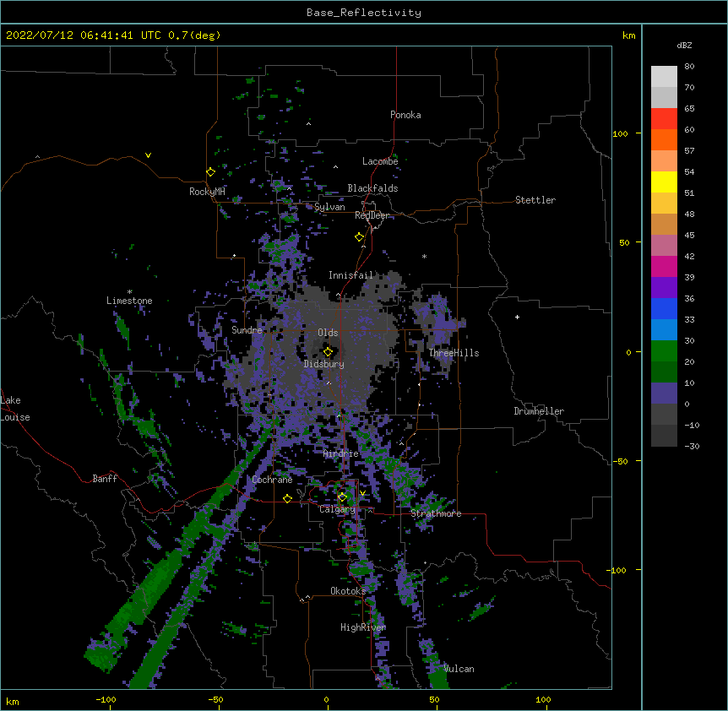Screen dimensions: 728x711
Task: Select the Airdrie label
Action: point(341,453)
